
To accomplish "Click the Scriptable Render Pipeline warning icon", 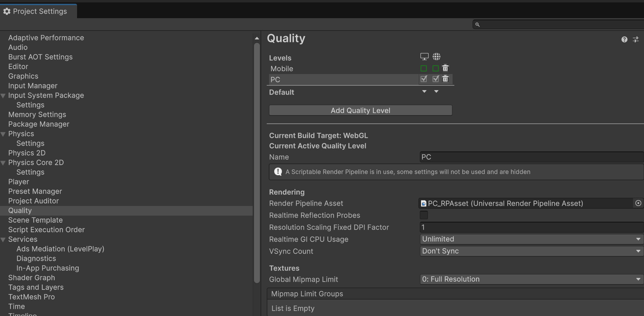I will pyautogui.click(x=278, y=172).
